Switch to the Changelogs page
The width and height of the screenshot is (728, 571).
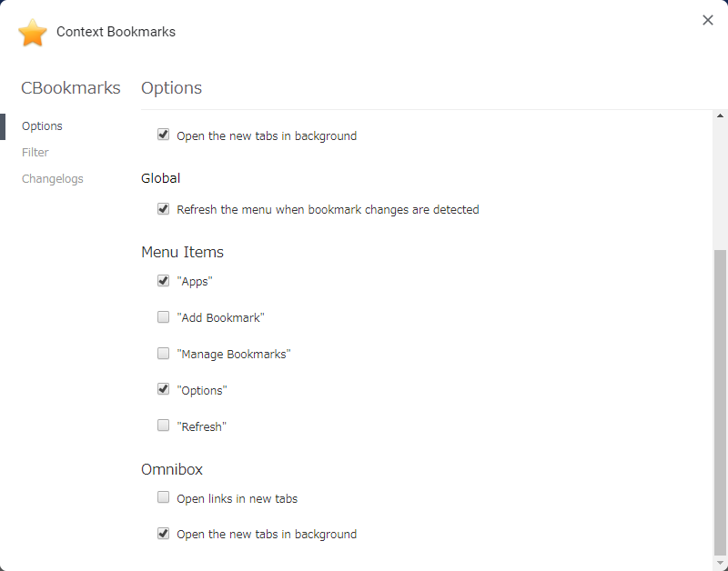pos(53,178)
